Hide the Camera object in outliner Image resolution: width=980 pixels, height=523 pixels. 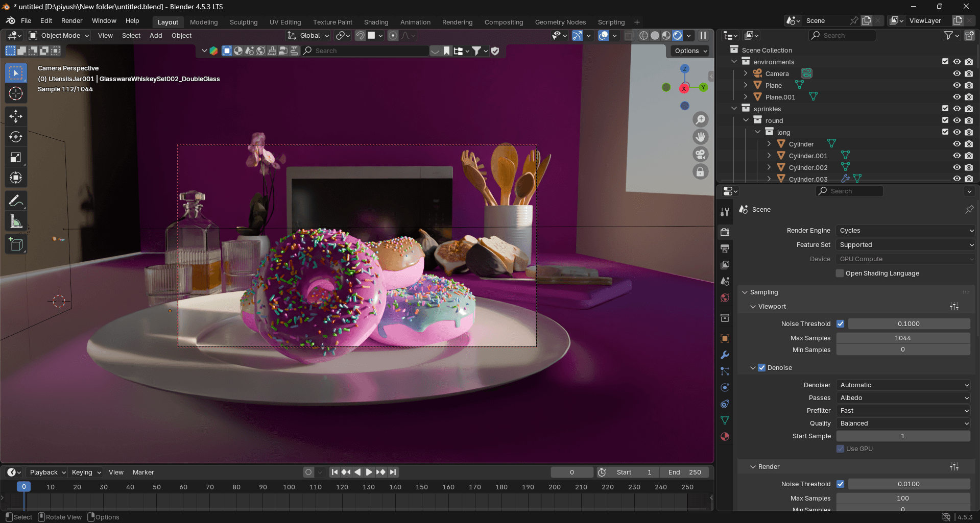(x=957, y=73)
